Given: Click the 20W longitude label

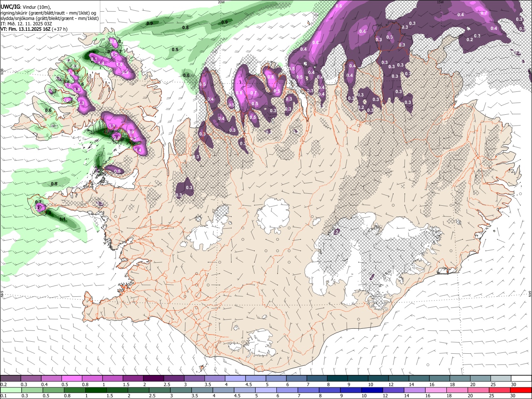Looking at the screenshot, I should 221,2.
